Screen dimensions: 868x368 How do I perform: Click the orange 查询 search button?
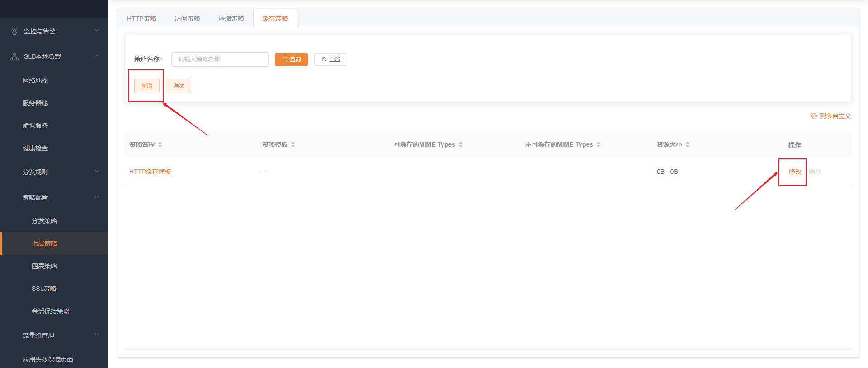coord(291,60)
